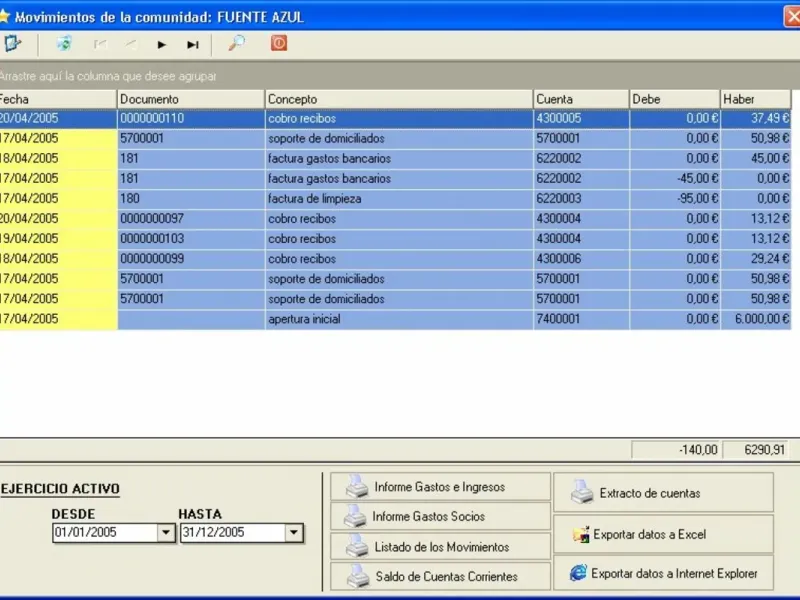This screenshot has height=600, width=800.
Task: Select the apertura inicial row
Action: (398, 319)
